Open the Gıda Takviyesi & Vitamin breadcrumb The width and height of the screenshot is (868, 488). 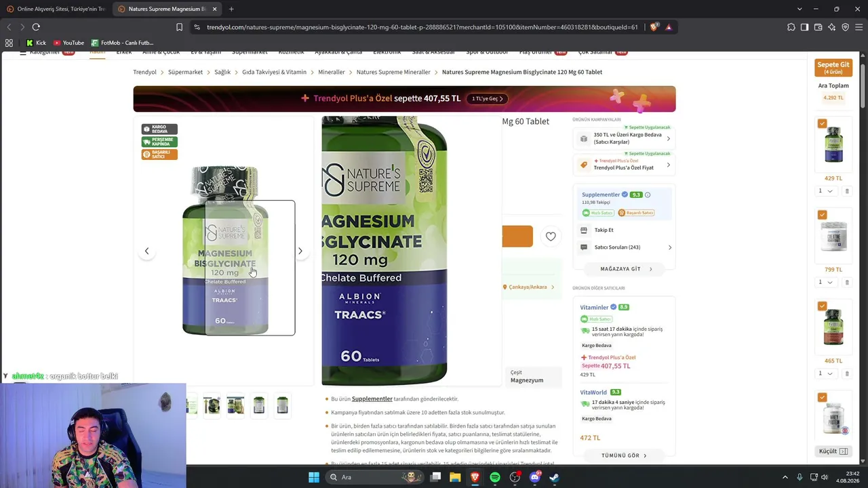click(x=274, y=72)
